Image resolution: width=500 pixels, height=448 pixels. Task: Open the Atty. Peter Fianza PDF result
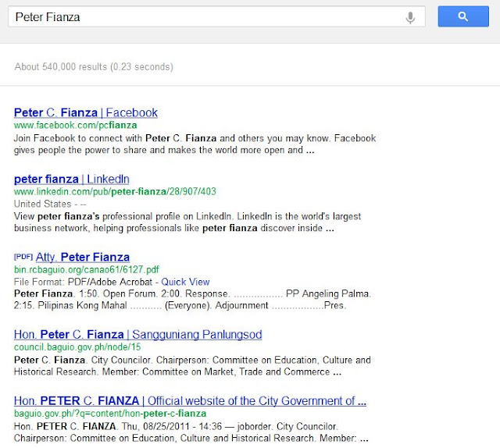83,257
